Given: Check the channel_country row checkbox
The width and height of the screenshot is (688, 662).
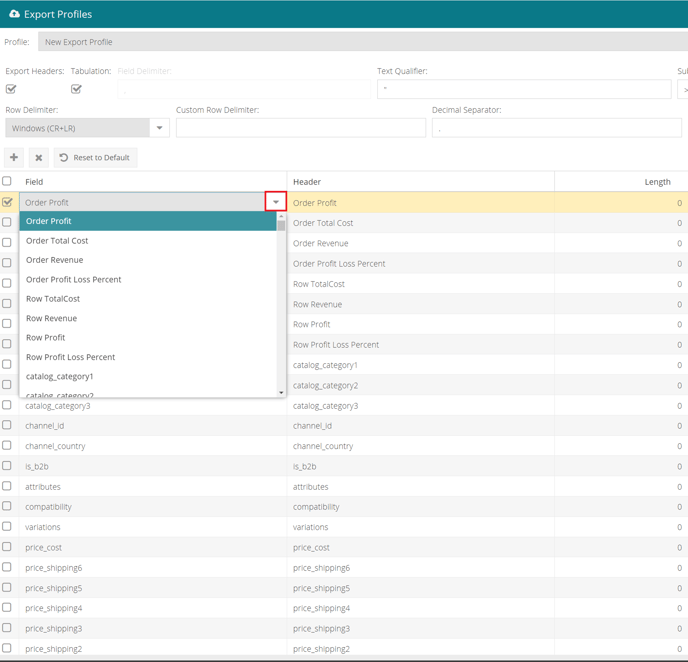Looking at the screenshot, I should [7, 445].
